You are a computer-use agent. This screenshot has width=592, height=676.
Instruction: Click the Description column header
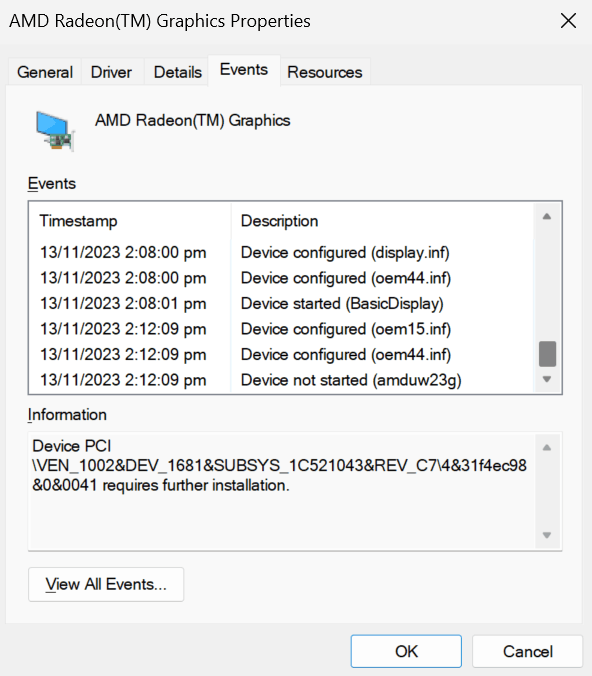click(382, 221)
